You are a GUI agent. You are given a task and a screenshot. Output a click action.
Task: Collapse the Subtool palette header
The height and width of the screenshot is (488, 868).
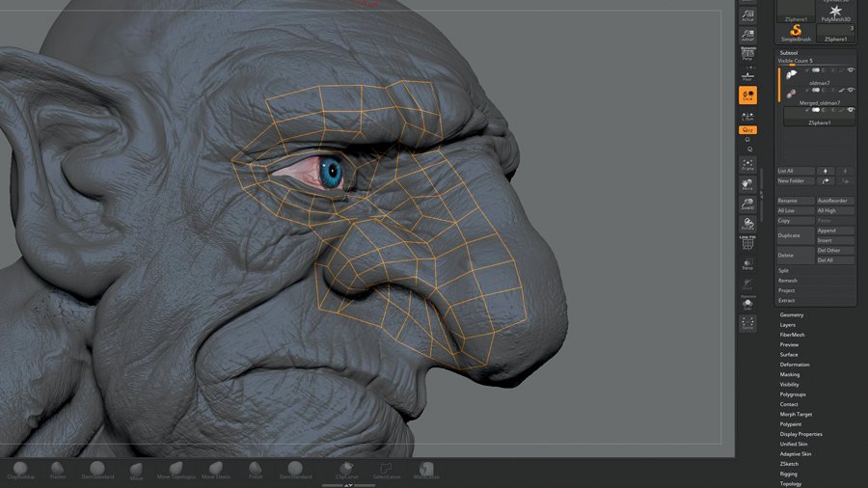click(788, 53)
